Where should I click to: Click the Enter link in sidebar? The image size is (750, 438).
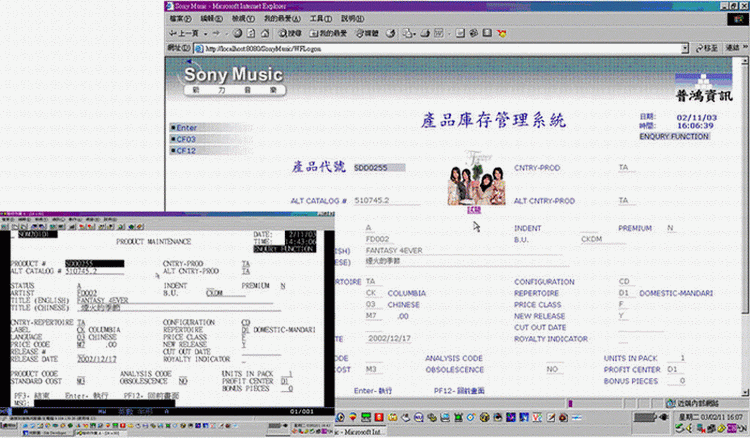pyautogui.click(x=187, y=128)
